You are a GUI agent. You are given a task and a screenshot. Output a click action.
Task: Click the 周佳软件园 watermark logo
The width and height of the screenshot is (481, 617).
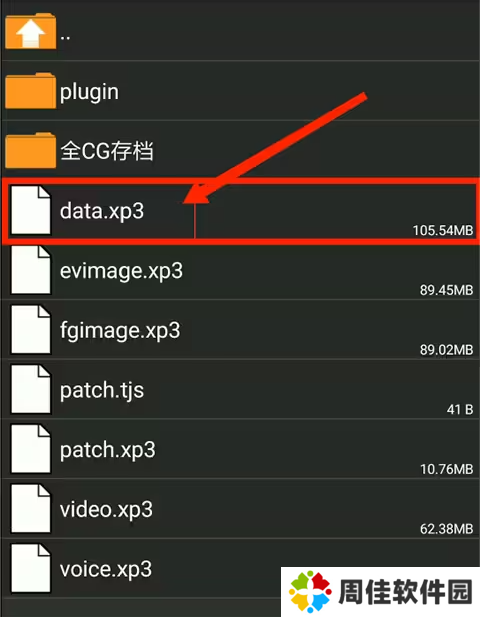coord(381,591)
